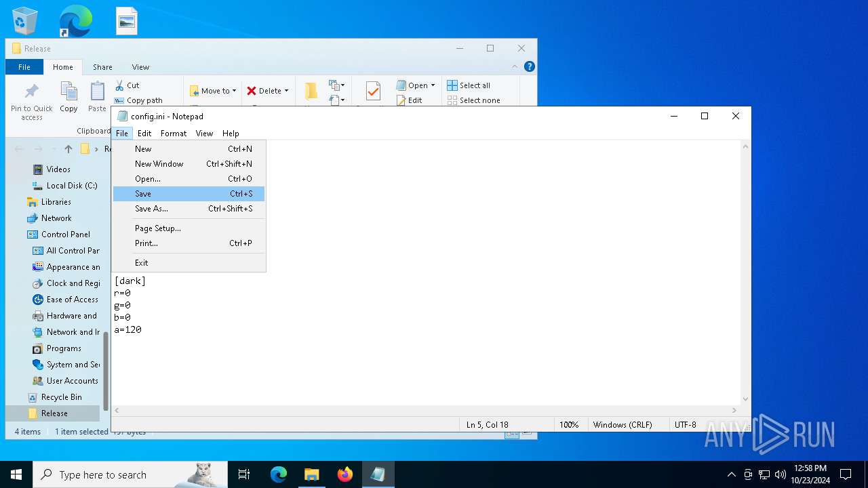The image size is (868, 488).
Task: Open Notepad Edit menu
Action: coord(144,134)
